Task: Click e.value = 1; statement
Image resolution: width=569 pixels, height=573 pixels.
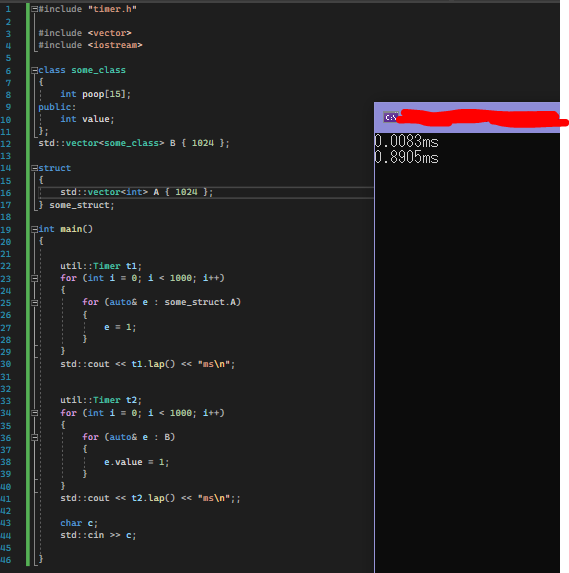Action: pos(137,462)
